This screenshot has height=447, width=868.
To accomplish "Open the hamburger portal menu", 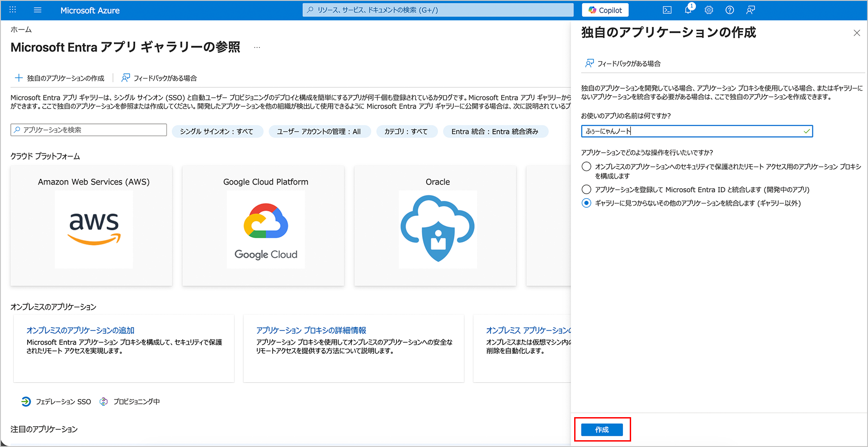I will click(x=38, y=10).
